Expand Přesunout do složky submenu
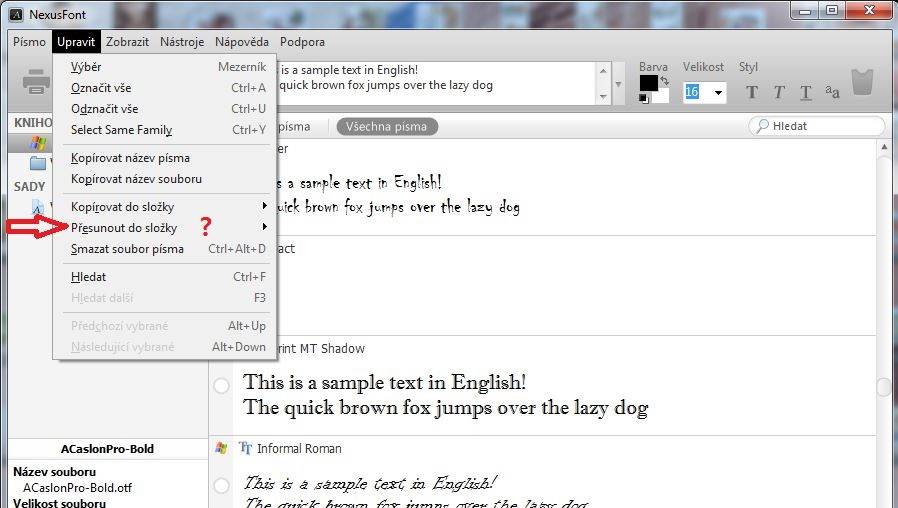 [x=264, y=227]
